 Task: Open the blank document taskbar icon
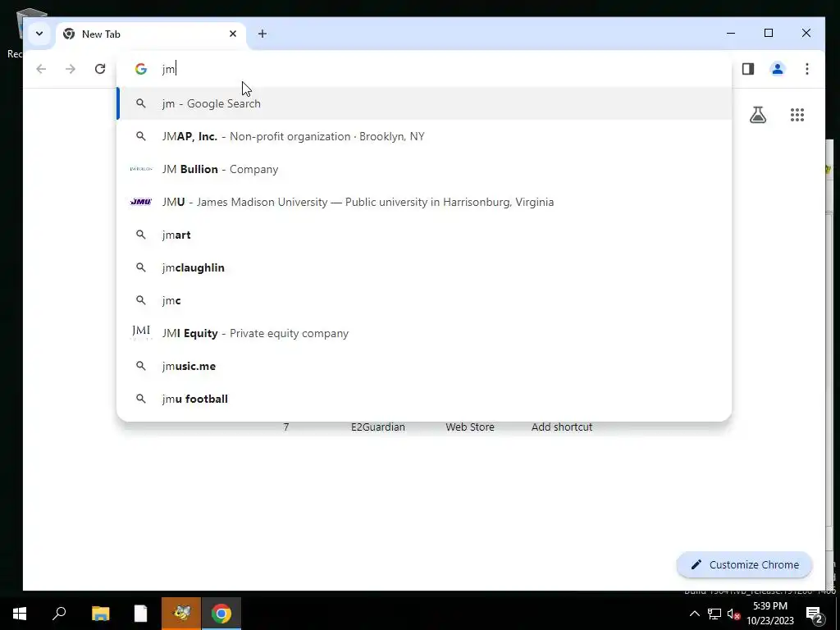(x=140, y=614)
